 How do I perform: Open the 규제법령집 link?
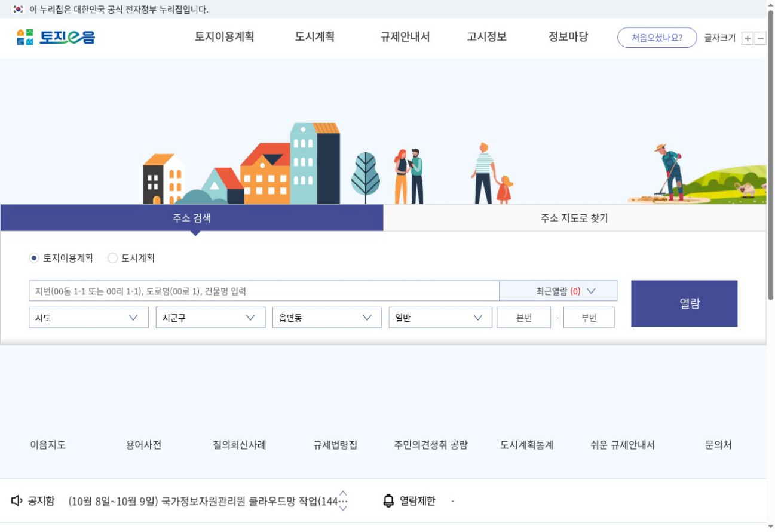[x=335, y=445]
